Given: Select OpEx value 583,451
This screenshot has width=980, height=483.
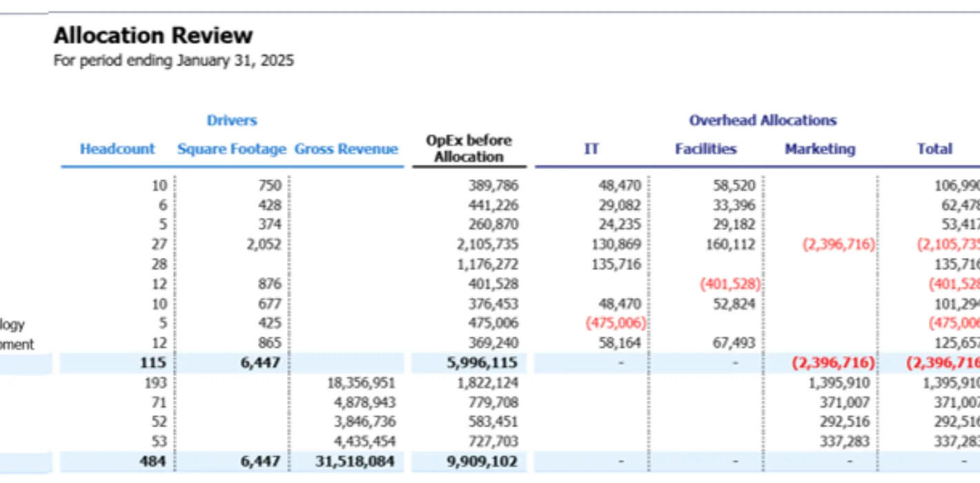Looking at the screenshot, I should point(493,422).
